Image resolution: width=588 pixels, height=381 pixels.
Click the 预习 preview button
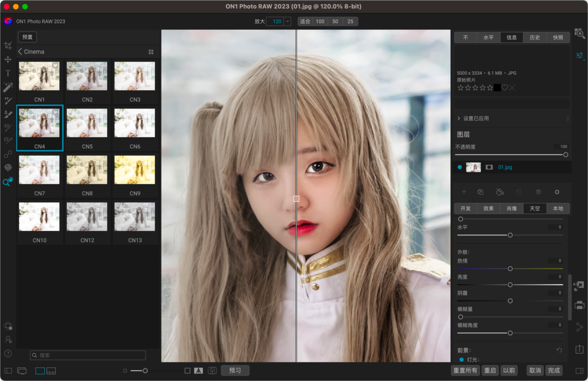(235, 370)
